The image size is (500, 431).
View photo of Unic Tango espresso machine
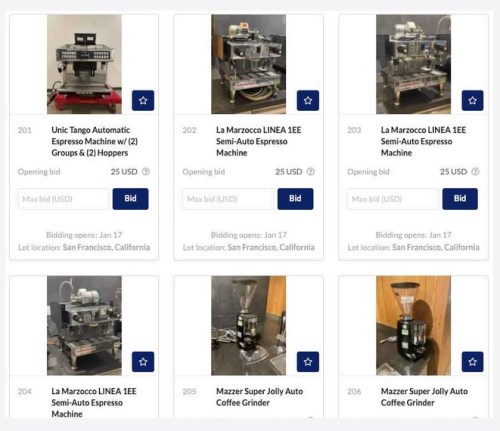pos(84,64)
